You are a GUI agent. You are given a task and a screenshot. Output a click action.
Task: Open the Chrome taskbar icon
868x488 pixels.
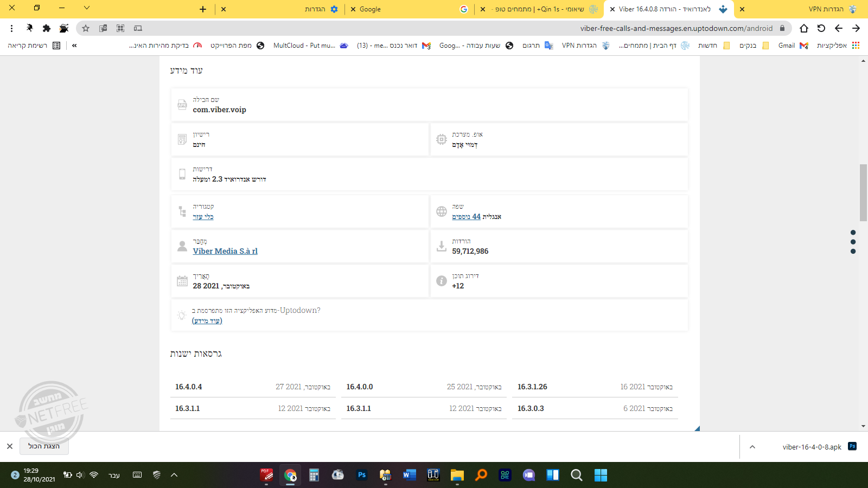(290, 475)
